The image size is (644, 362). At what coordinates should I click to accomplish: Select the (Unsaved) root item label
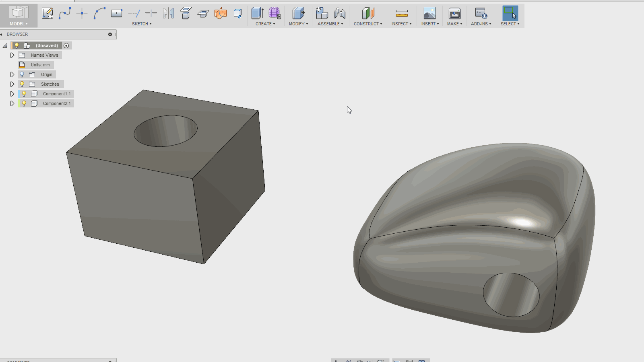(x=47, y=45)
